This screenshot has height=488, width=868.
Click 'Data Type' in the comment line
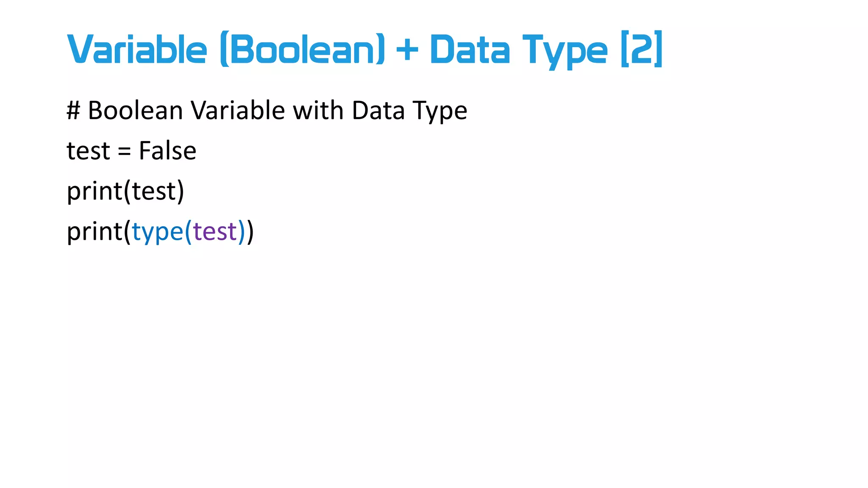click(409, 111)
